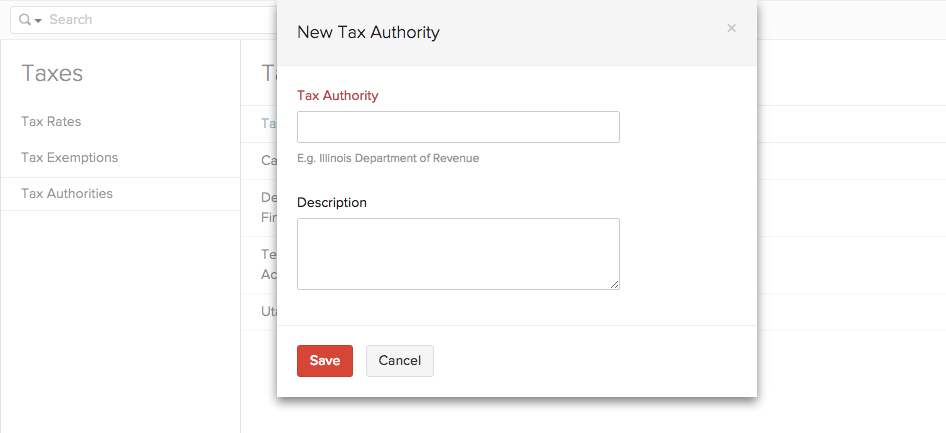Click the Description field label
This screenshot has height=433, width=946.
(x=332, y=203)
